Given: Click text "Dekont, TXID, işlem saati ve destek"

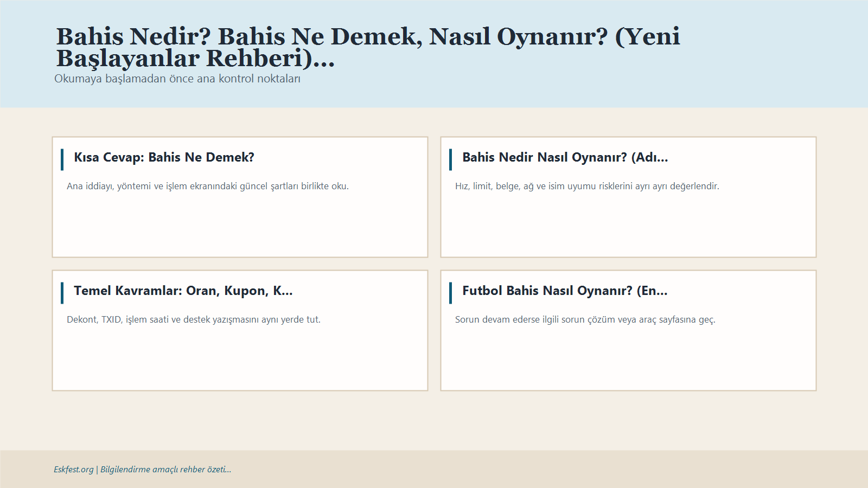Looking at the screenshot, I should click(x=138, y=319).
